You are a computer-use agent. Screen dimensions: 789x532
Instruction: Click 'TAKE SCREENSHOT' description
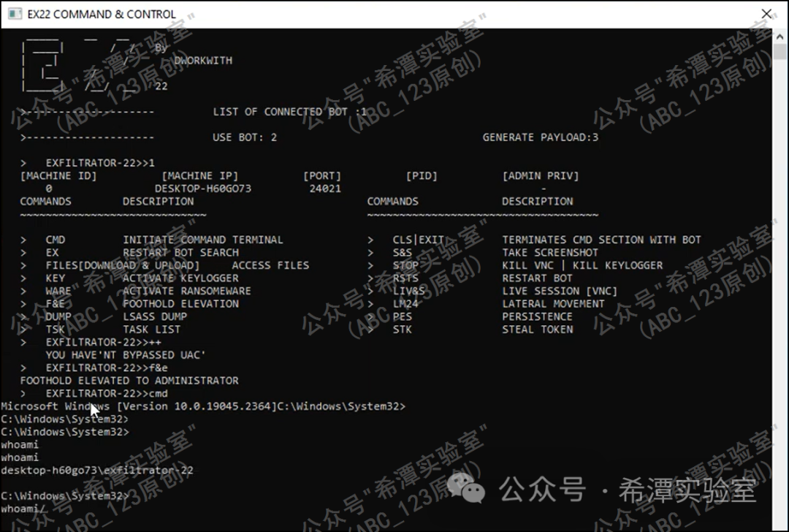click(550, 253)
